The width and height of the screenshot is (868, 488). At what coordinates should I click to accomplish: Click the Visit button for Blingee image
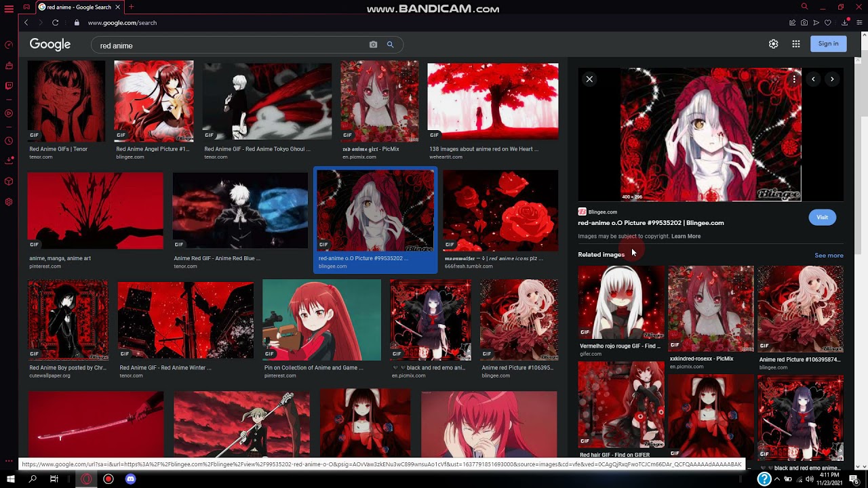tap(822, 217)
